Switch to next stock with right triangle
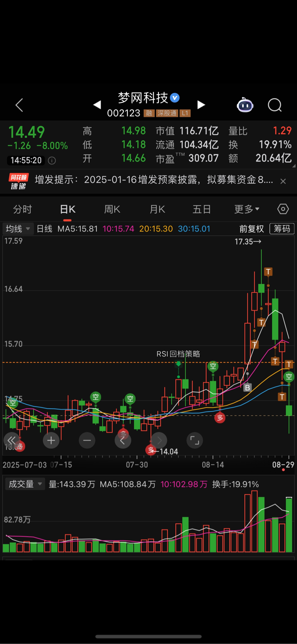Viewport: 297px width, 644px height. (x=201, y=104)
